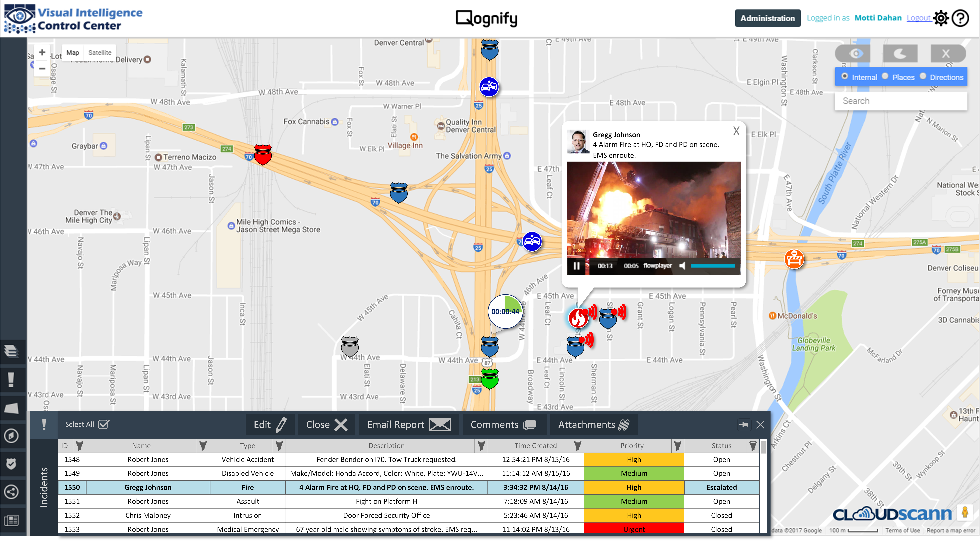Select the Internal search radio button
The image size is (980, 541).
pyautogui.click(x=845, y=76)
